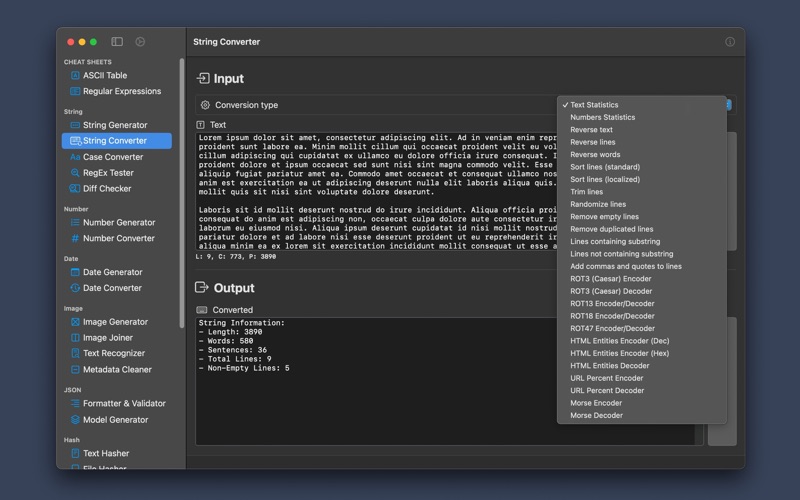Open the Conversion type dropdown arrows

(729, 105)
